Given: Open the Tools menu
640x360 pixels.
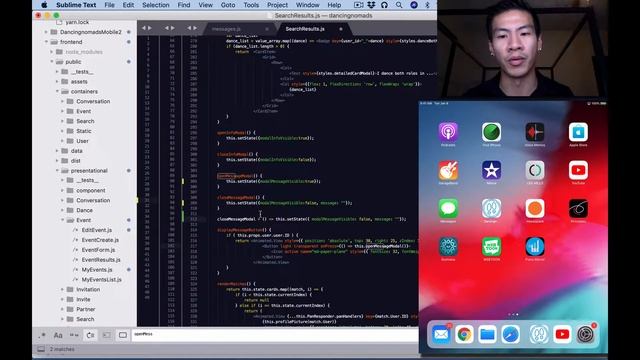Looking at the screenshot, I should click(x=251, y=5).
